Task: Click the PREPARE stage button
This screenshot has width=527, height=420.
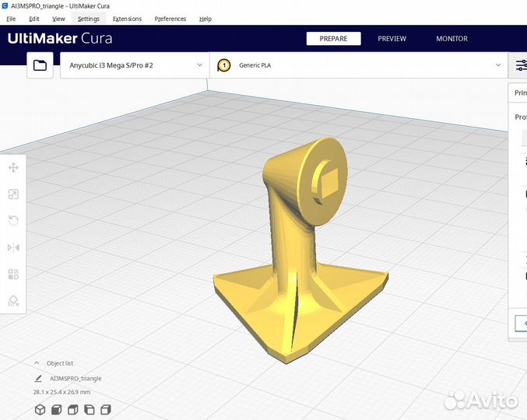Action: [333, 39]
